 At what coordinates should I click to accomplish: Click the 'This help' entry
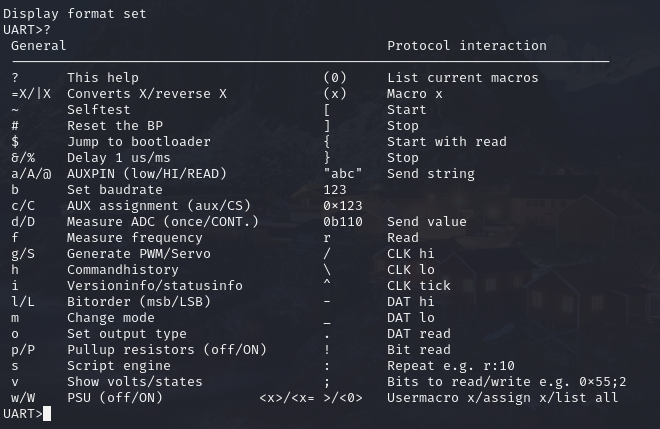[x=102, y=77]
